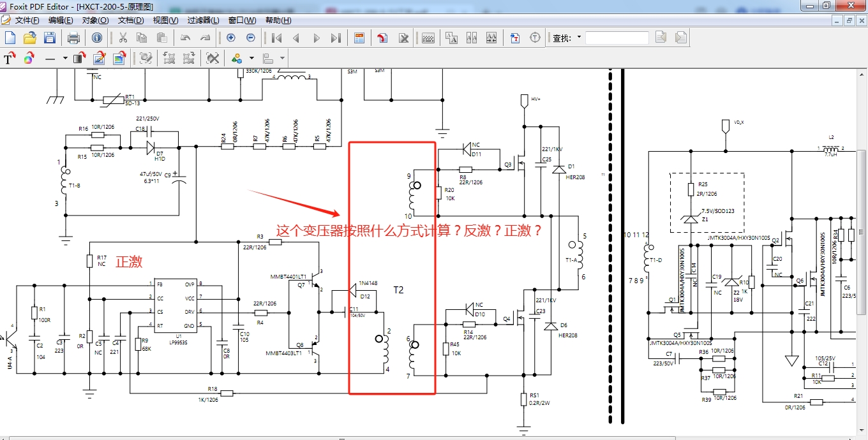Click the circled T icon
Viewport: 868px width, 440px height.
point(535,38)
